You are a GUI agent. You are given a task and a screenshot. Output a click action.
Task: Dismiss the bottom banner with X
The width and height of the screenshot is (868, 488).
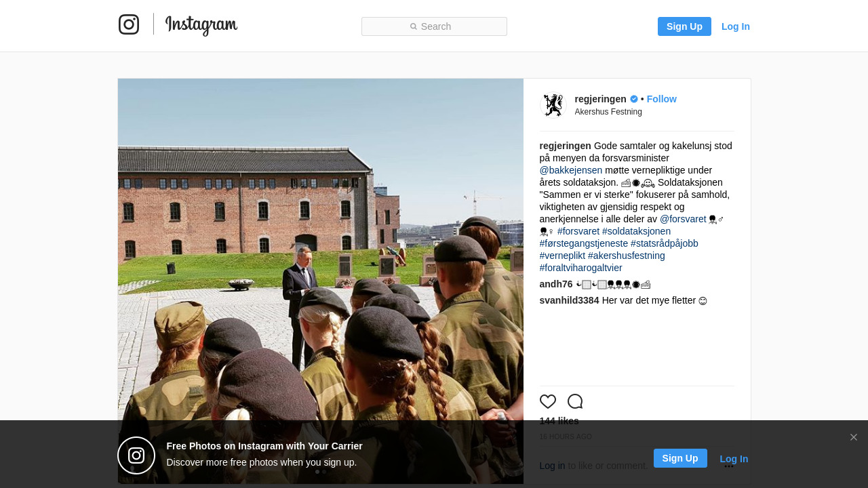[x=854, y=437]
